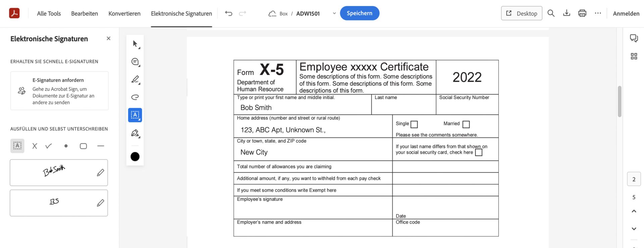
Task: Switch to Elektronische Signaturen tab
Action: 181,13
